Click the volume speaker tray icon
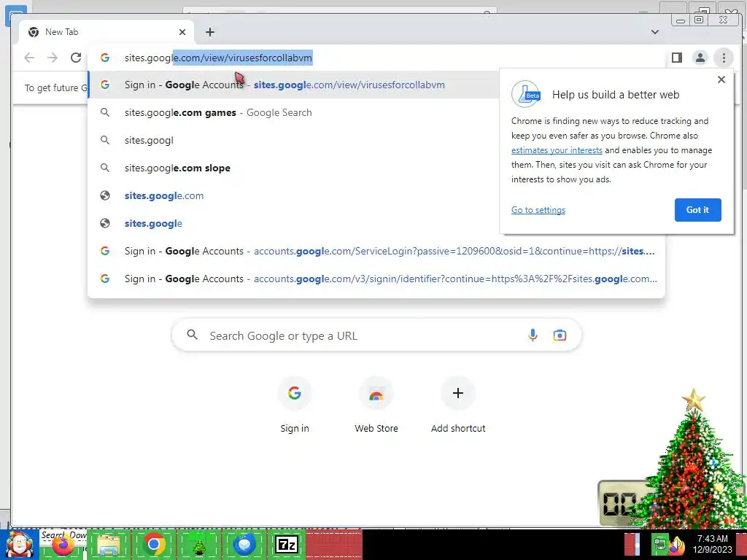The width and height of the screenshot is (747, 560). pyautogui.click(x=676, y=545)
